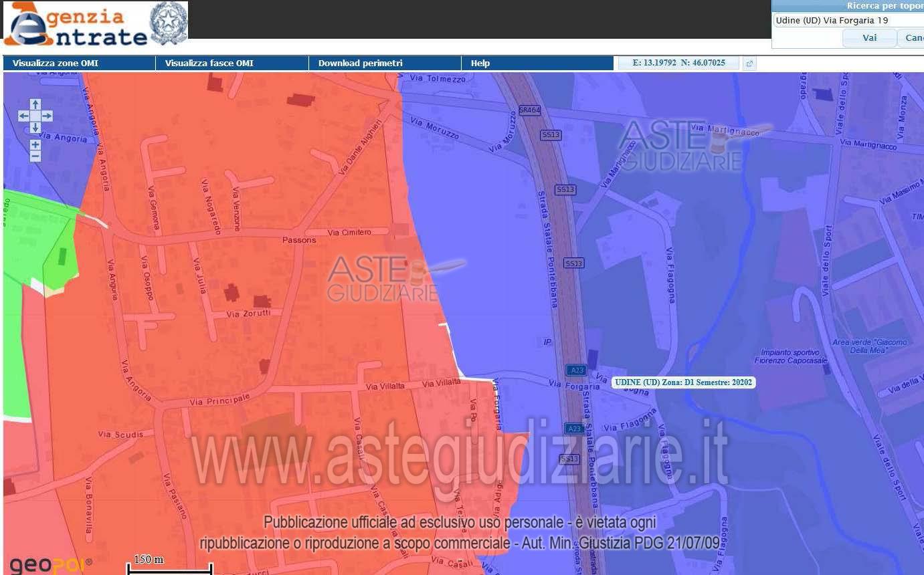924x575 pixels.
Task: Pan the map right with the arrow
Action: pyautogui.click(x=47, y=116)
